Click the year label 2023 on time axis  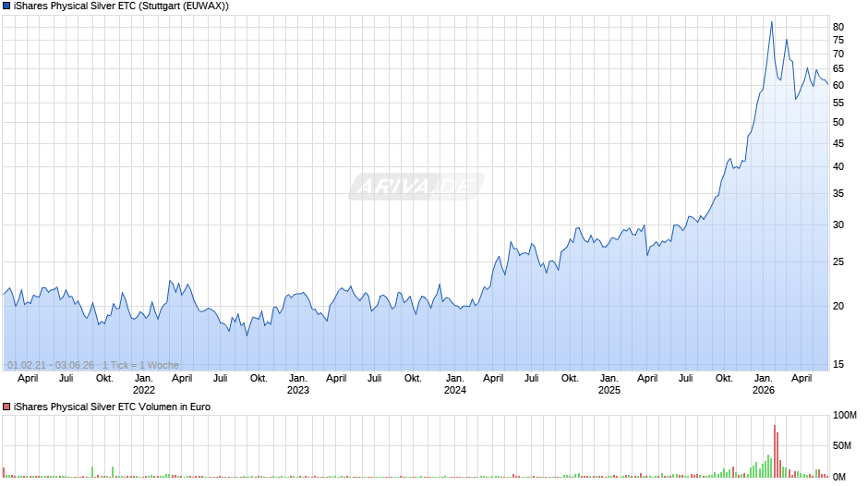298,390
